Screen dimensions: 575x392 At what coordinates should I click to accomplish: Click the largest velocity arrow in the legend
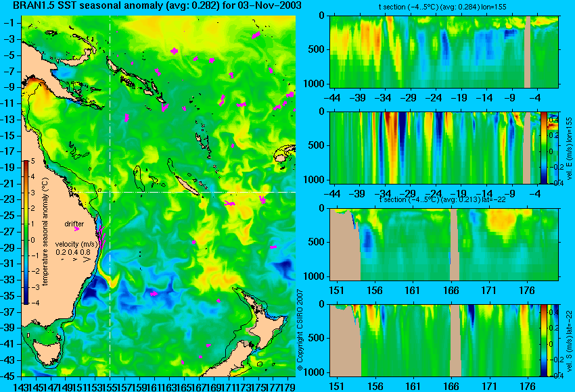tap(87, 260)
